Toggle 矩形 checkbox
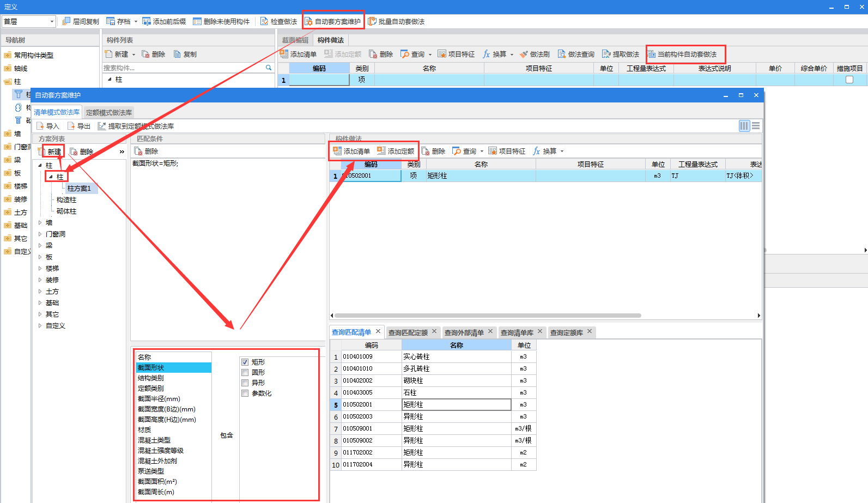The image size is (868, 503). pos(245,362)
